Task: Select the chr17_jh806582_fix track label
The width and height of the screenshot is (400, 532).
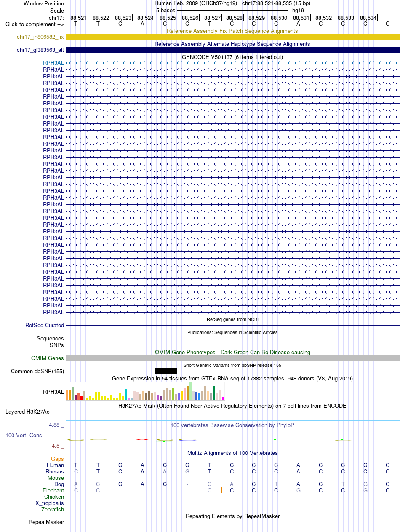Action: click(40, 37)
